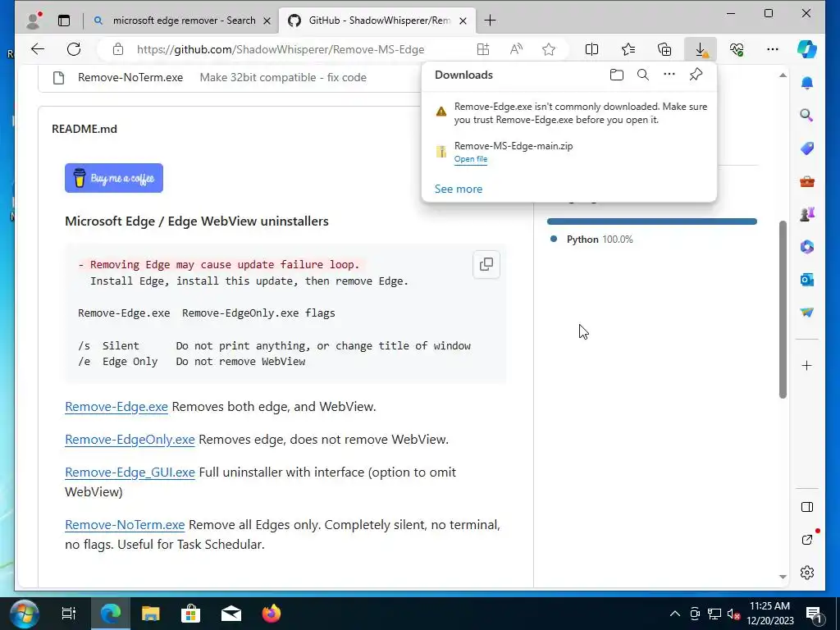Click the page vertical scrollbar thumb
840x630 pixels.
[x=783, y=309]
